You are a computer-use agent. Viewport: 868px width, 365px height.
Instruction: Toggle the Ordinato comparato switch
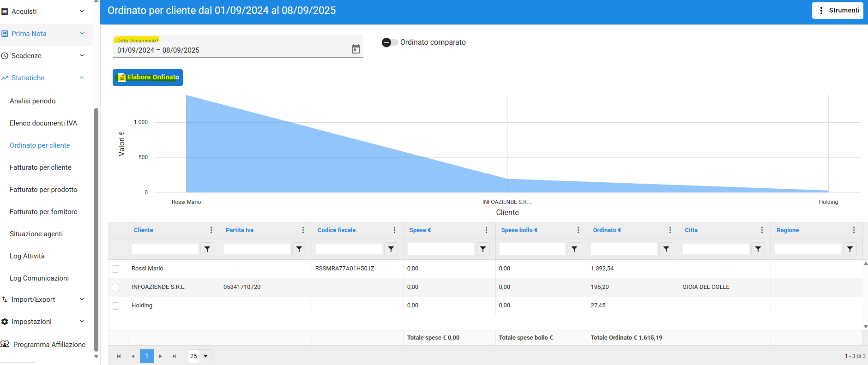tap(390, 42)
